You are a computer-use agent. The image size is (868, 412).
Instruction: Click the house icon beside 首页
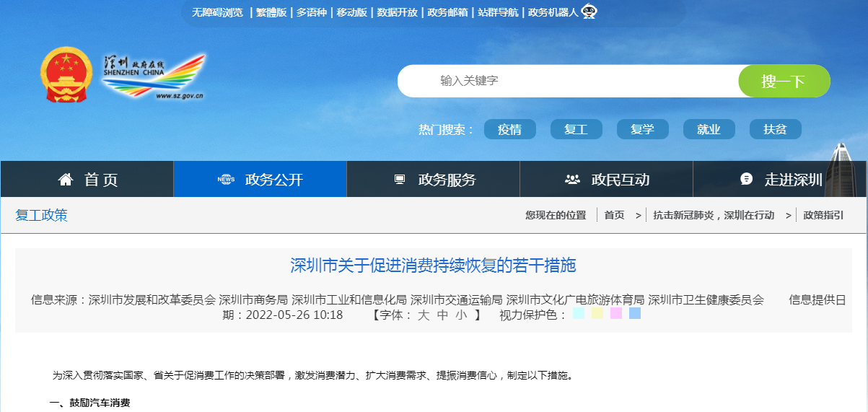tap(66, 180)
